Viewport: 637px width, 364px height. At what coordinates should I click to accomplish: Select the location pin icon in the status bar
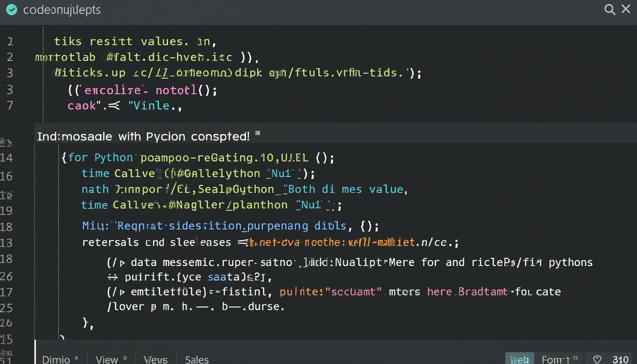point(598,360)
